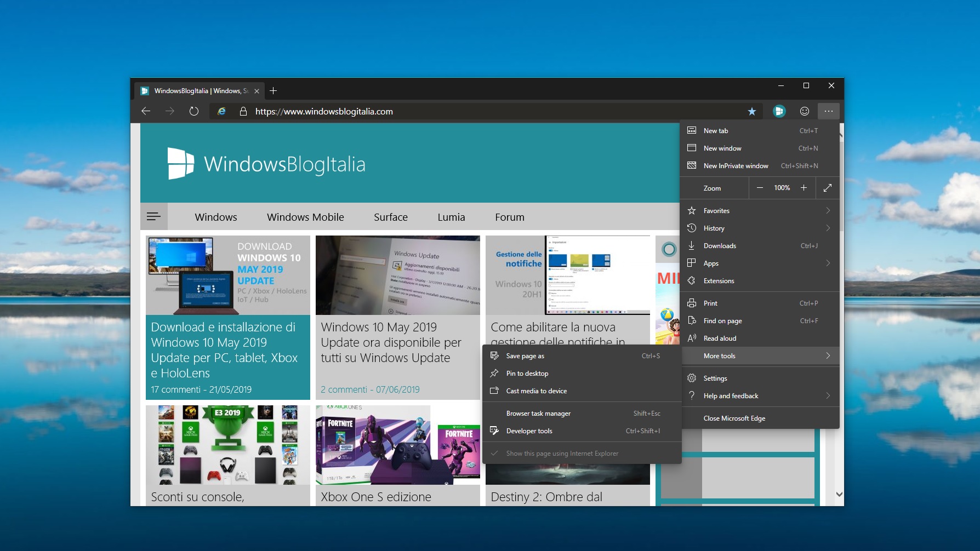The height and width of the screenshot is (551, 980).
Task: Close the WindowsBlogItalia tab
Action: (x=257, y=91)
